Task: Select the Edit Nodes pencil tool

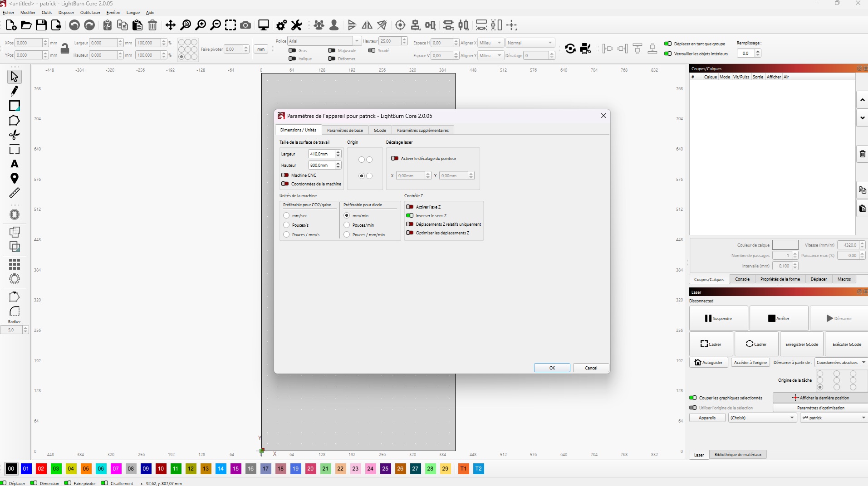Action: 15,91
